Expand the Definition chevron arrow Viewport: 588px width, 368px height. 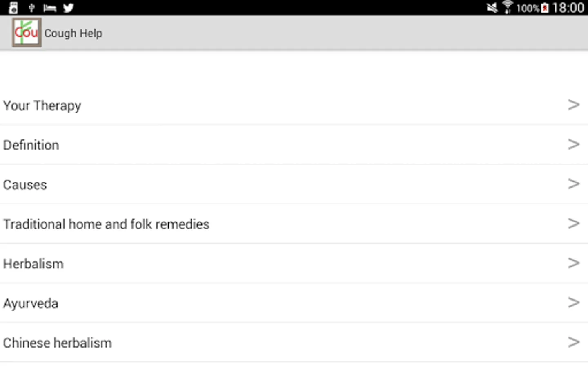[574, 144]
